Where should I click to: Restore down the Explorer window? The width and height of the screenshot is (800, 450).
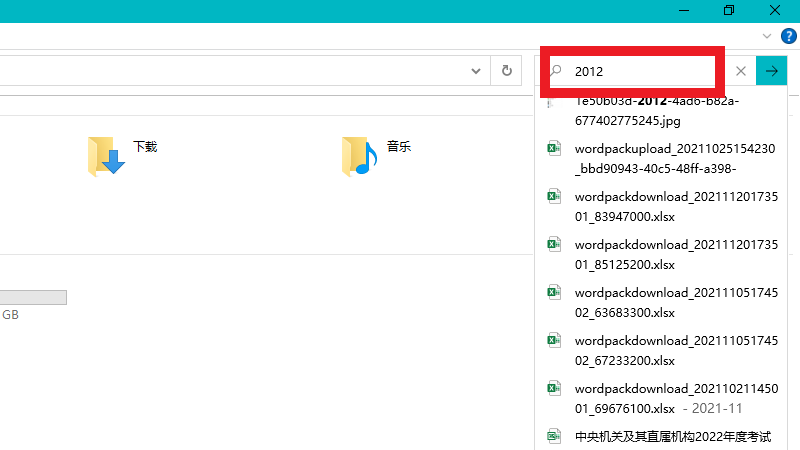pos(728,10)
